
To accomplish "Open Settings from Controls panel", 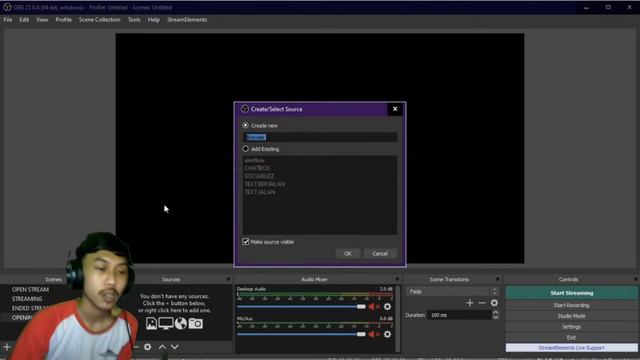I will tap(571, 327).
